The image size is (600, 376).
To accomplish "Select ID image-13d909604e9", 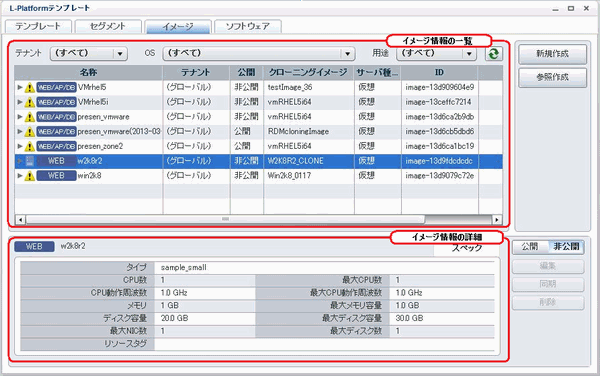I will point(440,88).
